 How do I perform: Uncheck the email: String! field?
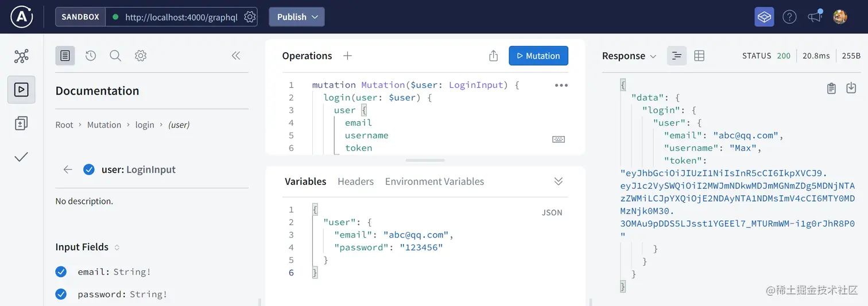61,272
